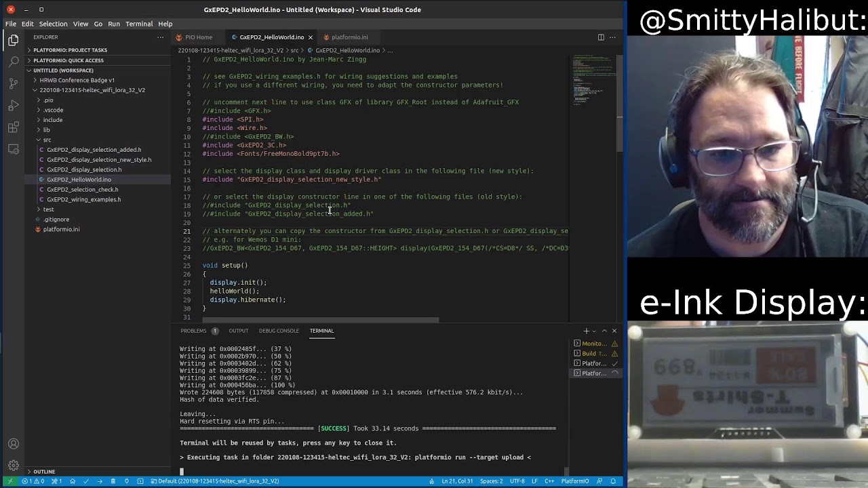Image resolution: width=868 pixels, height=488 pixels.
Task: Switch to the DEBUG CONSOLE tab
Action: click(279, 331)
